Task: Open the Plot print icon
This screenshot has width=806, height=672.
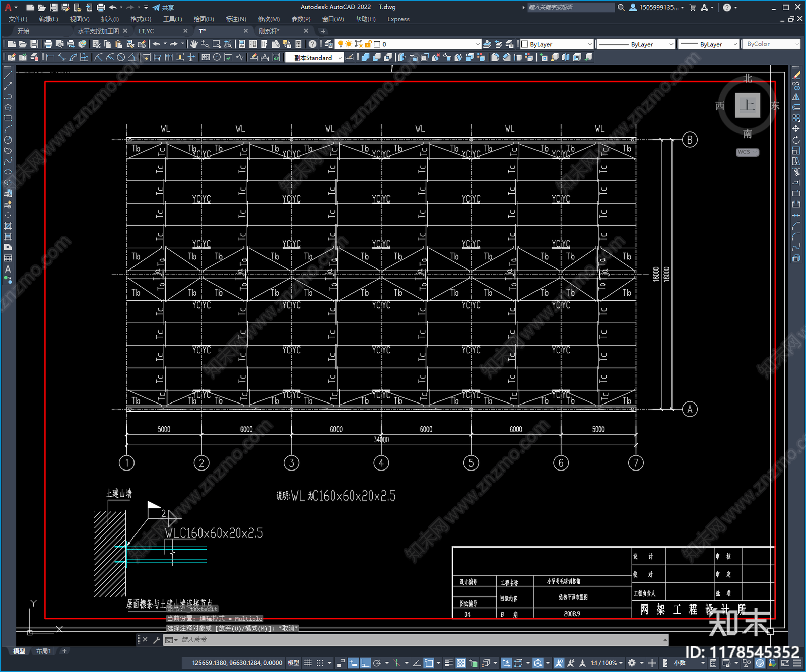Action: pos(48,44)
